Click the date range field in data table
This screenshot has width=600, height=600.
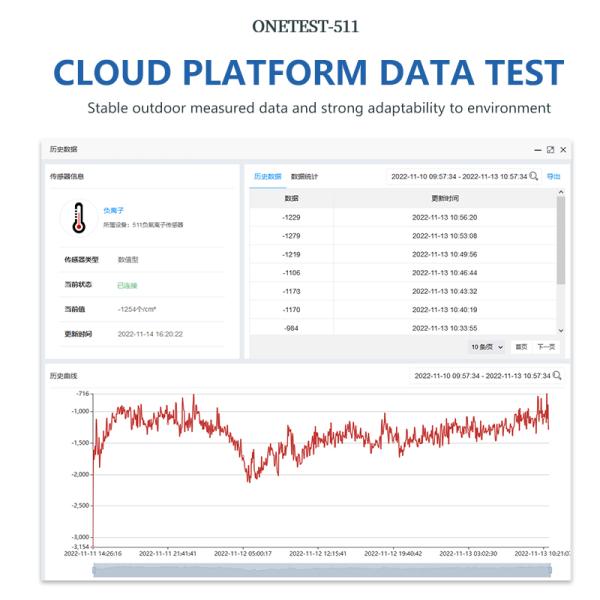[x=458, y=176]
